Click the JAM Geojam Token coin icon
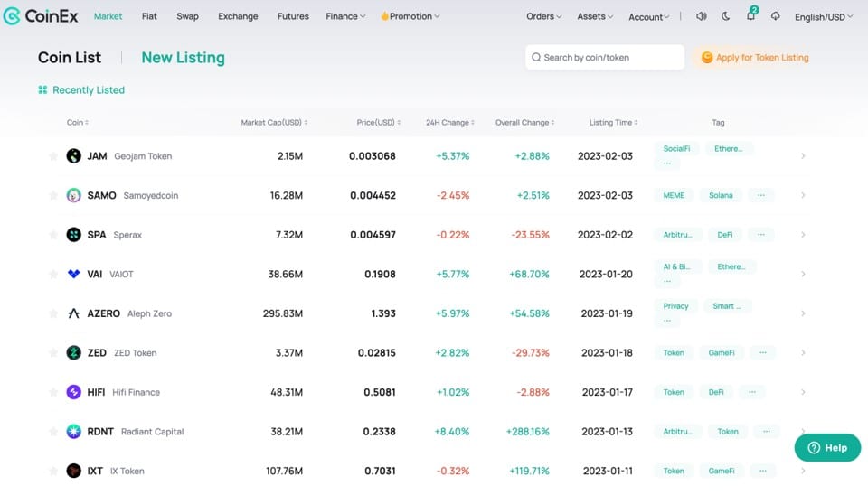Screen dimensions: 868x495 pos(74,156)
